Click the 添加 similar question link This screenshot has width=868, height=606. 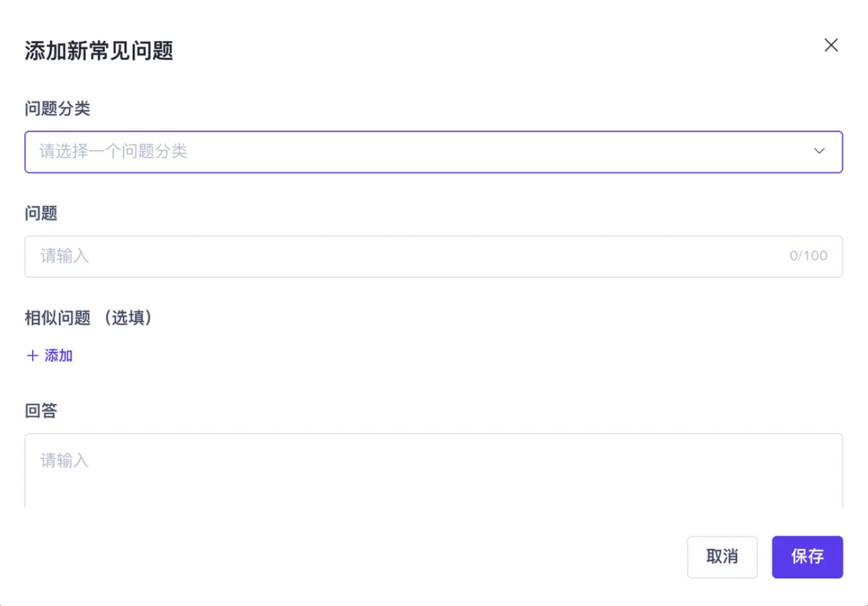(x=49, y=356)
